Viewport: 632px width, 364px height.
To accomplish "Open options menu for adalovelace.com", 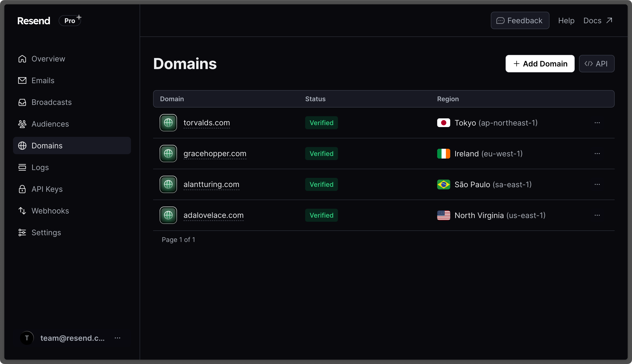I will click(x=597, y=215).
